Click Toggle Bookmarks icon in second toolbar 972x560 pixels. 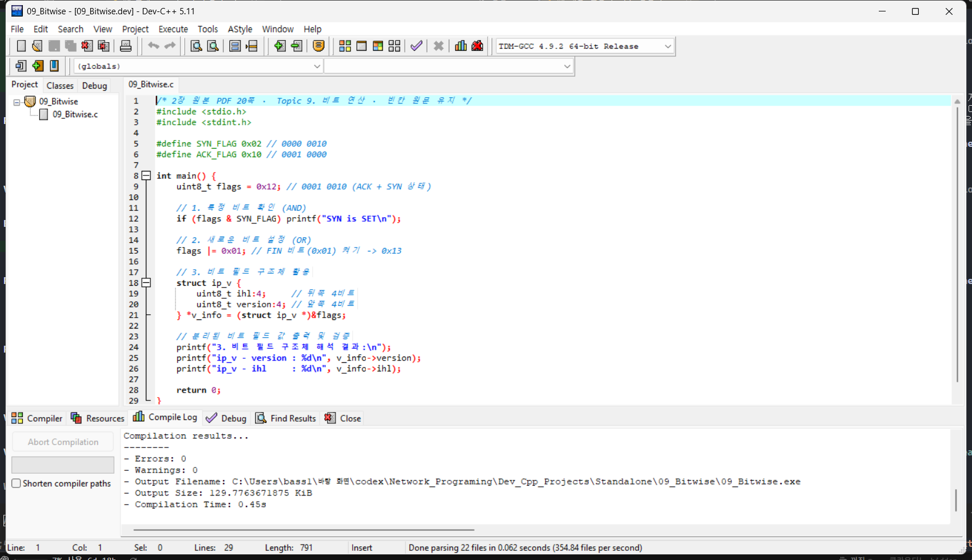click(38, 66)
